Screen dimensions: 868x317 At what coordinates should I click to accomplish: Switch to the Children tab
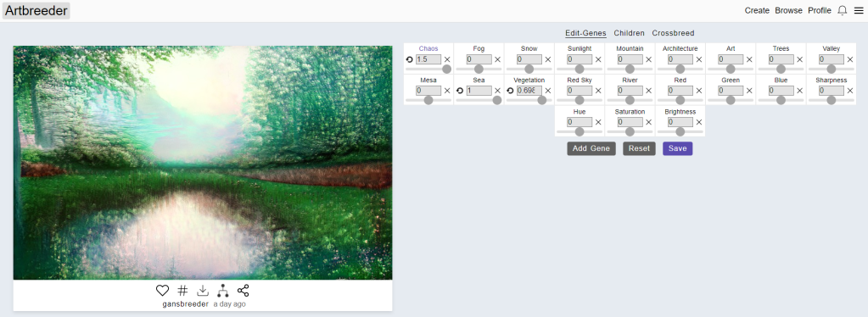pyautogui.click(x=629, y=33)
